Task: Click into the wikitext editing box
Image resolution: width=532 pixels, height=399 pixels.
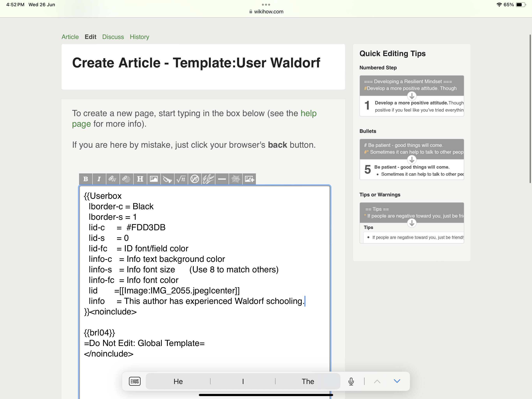Action: click(x=205, y=292)
